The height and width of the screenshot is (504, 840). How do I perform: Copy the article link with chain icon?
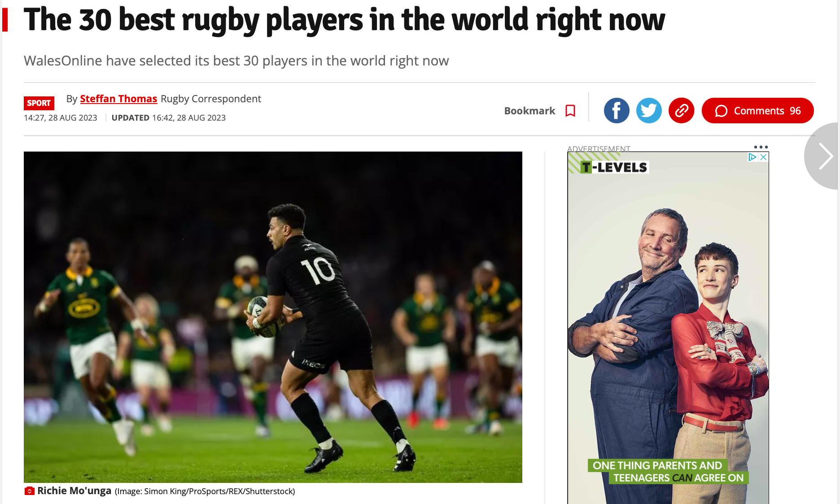[681, 110]
